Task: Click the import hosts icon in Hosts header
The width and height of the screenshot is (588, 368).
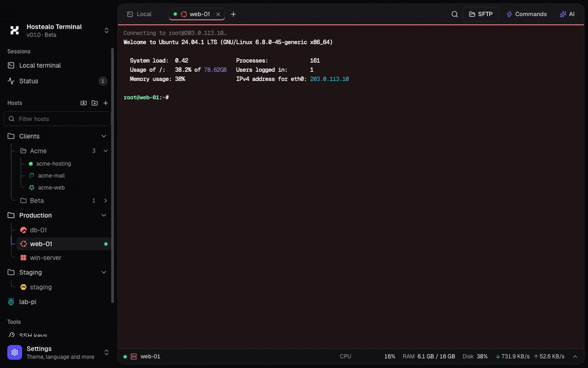Action: [83, 103]
